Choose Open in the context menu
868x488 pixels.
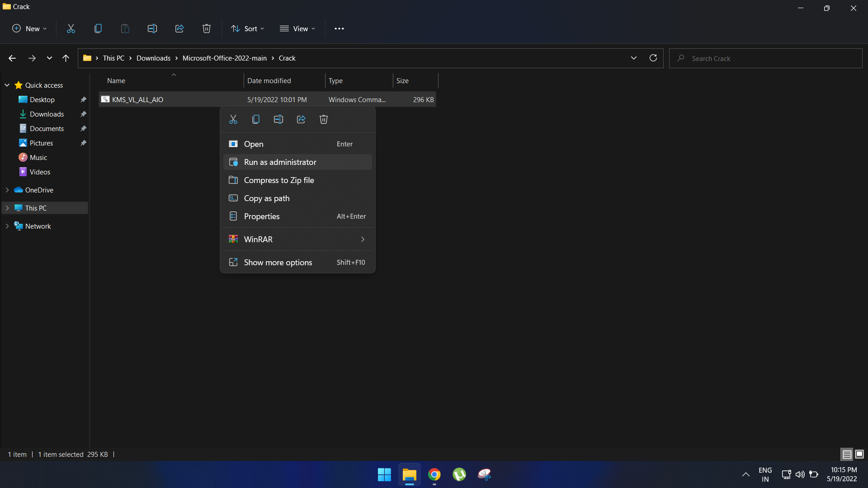tap(297, 144)
